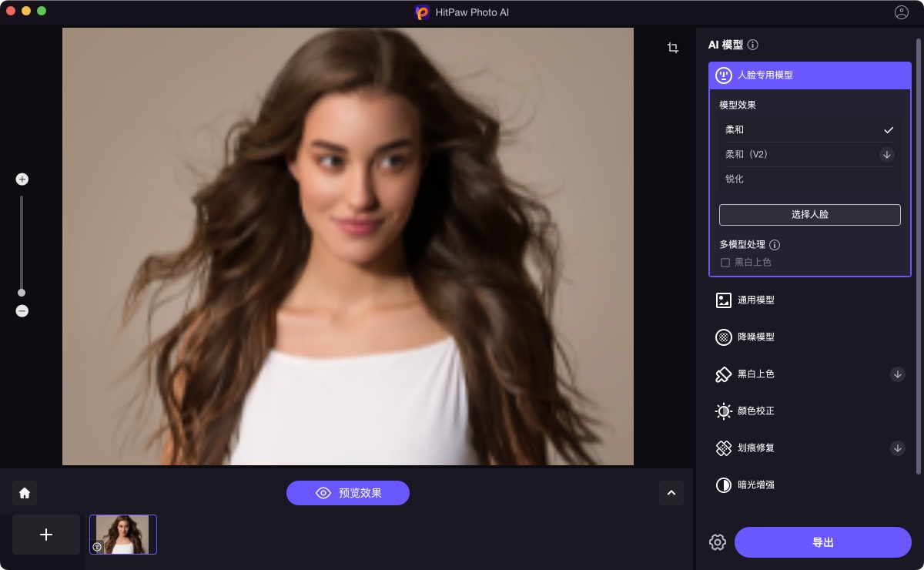924x570 pixels.
Task: Click the HitPaw Photo AI logo
Action: click(x=422, y=12)
